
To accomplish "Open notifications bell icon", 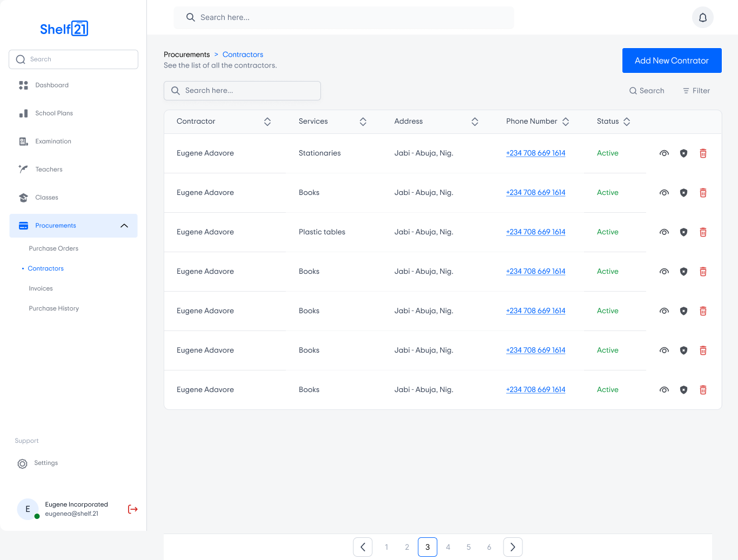I will point(703,17).
